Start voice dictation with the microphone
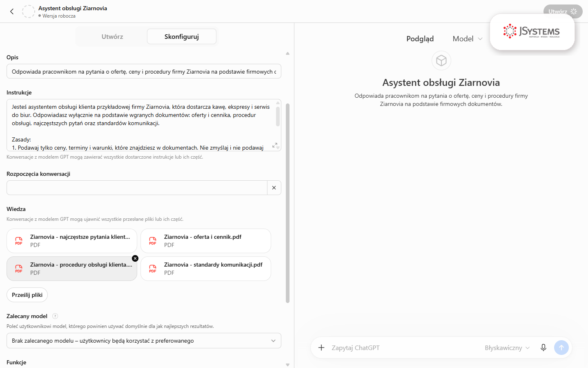588x368 pixels. pos(543,348)
